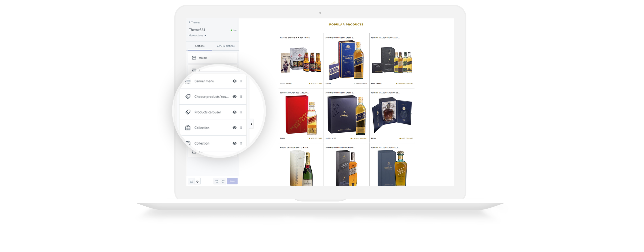Click the Popular Products heading
644x252 pixels.
(x=346, y=24)
